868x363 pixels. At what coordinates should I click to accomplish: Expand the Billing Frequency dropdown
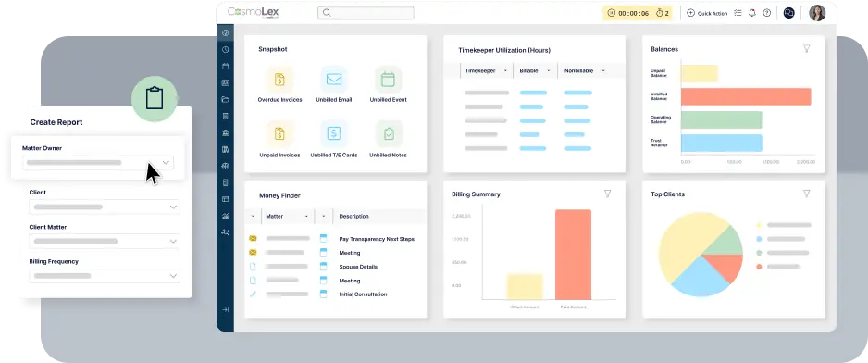click(x=105, y=275)
